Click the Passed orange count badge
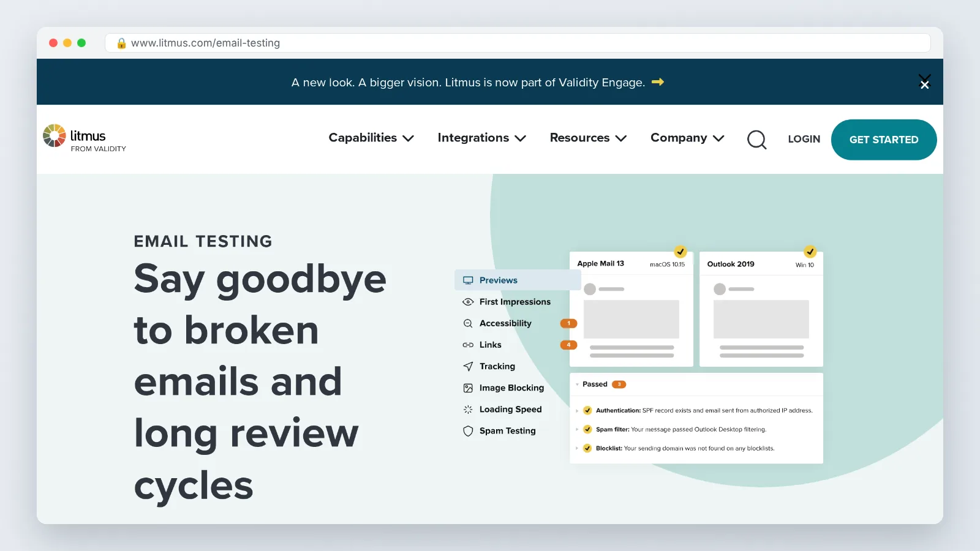The image size is (980, 551). tap(619, 384)
